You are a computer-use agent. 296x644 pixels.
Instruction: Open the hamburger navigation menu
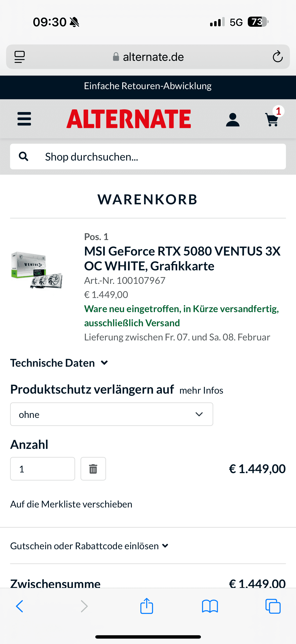(24, 119)
